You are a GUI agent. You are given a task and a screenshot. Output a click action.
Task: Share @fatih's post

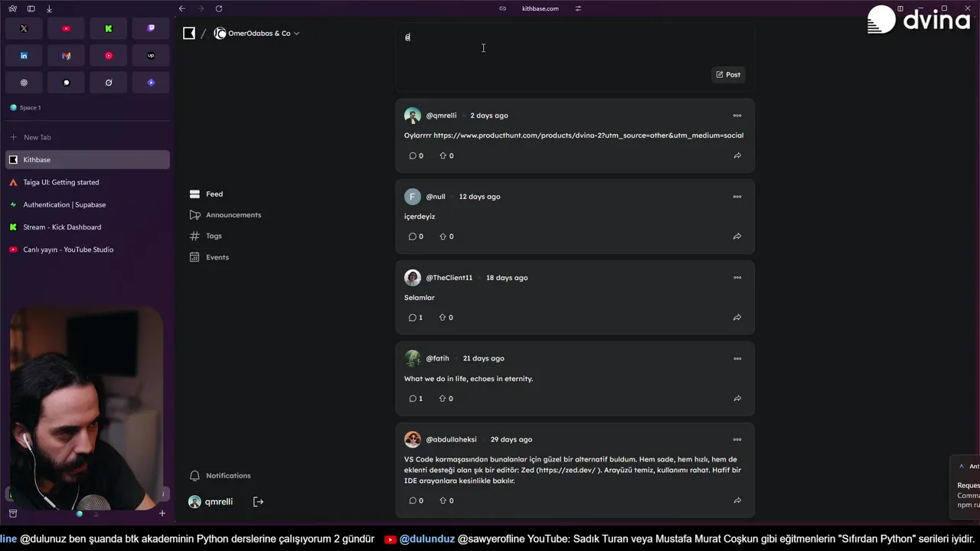[737, 399]
